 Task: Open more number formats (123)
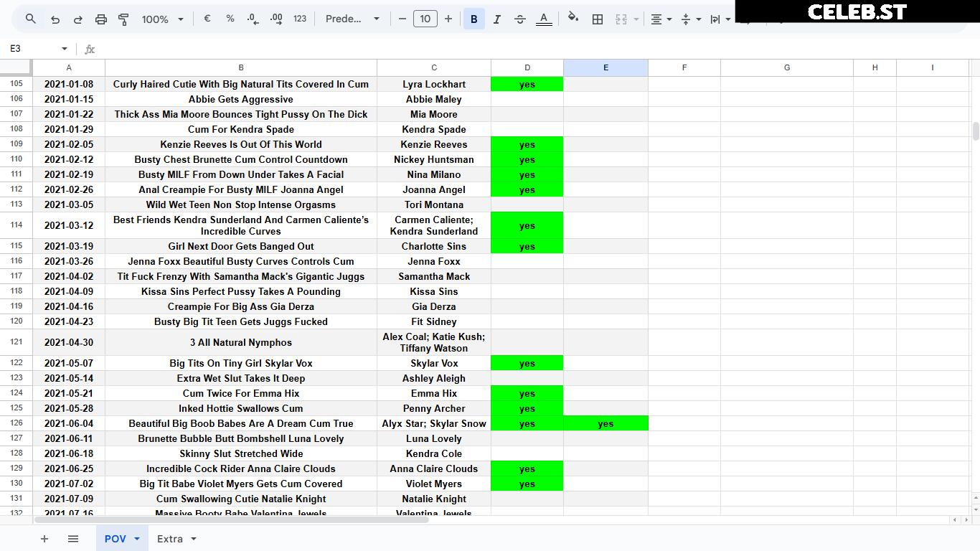(300, 19)
